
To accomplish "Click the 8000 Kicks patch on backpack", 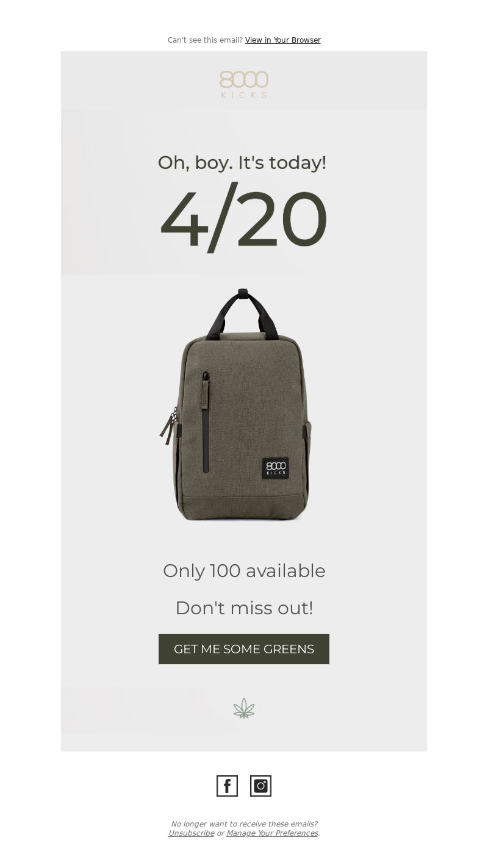I will point(276,468).
